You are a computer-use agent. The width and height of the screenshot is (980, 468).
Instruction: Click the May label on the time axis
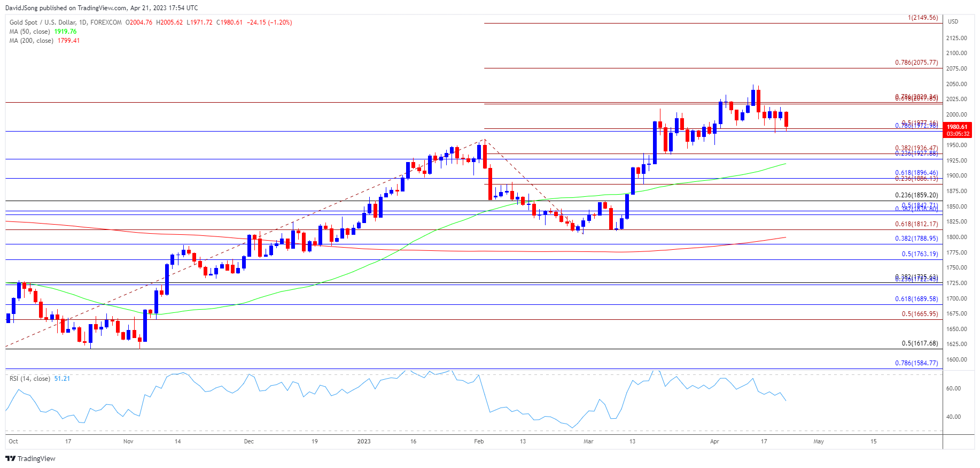coord(819,441)
